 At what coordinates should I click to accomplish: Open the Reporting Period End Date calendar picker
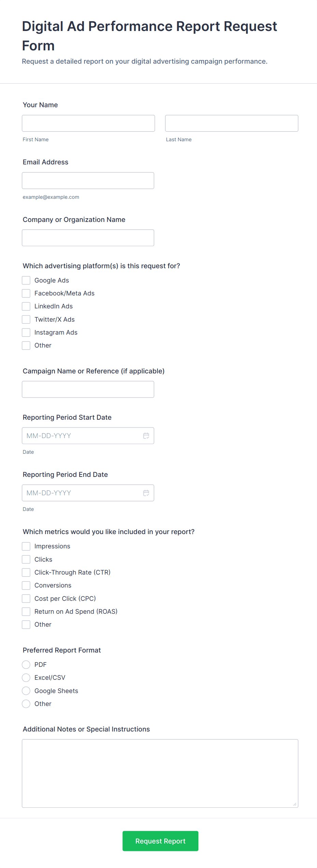(x=146, y=493)
